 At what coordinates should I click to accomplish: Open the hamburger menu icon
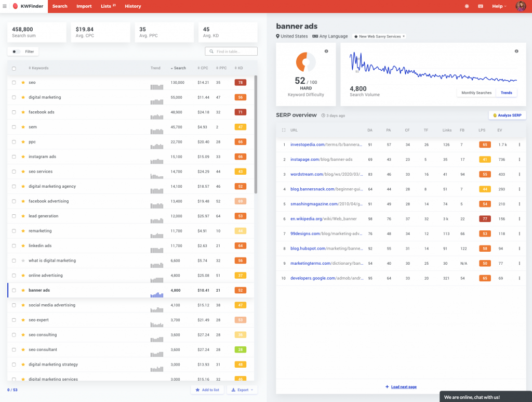click(x=5, y=6)
